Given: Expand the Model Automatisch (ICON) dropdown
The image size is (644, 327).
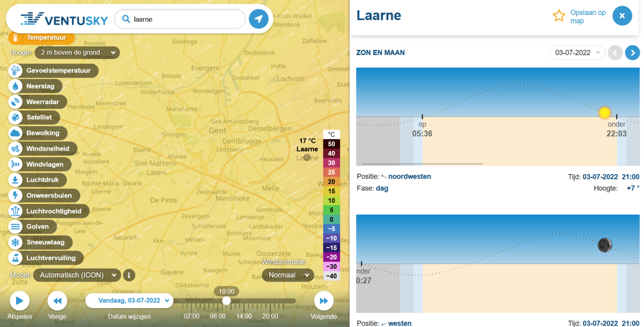Looking at the screenshot, I should coord(77,275).
